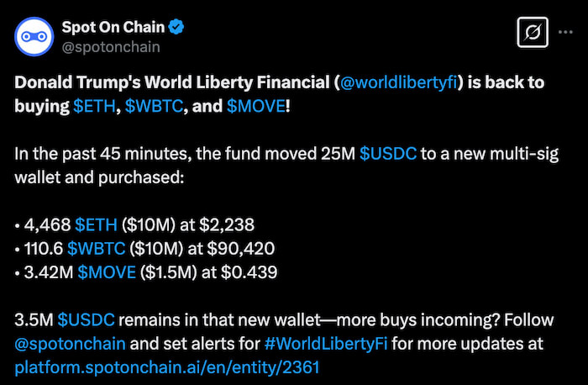Click the blue verified badge
Image resolution: width=588 pixels, height=385 pixels.
178,27
